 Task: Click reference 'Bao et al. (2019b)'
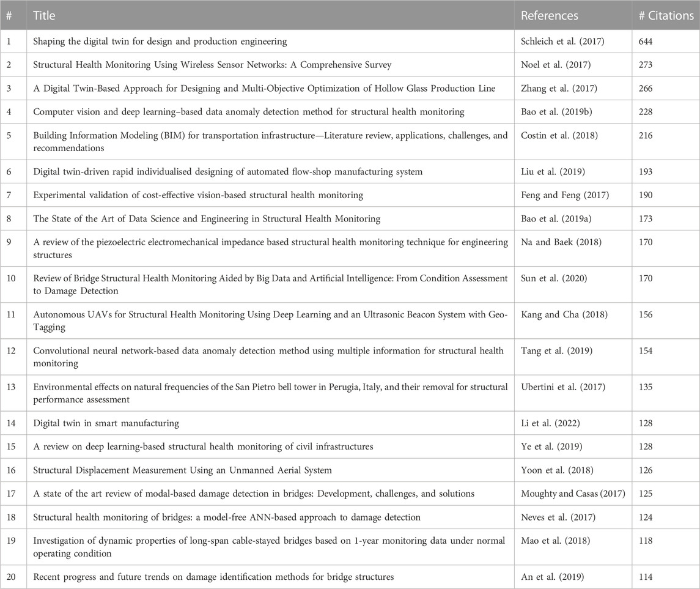(x=557, y=112)
